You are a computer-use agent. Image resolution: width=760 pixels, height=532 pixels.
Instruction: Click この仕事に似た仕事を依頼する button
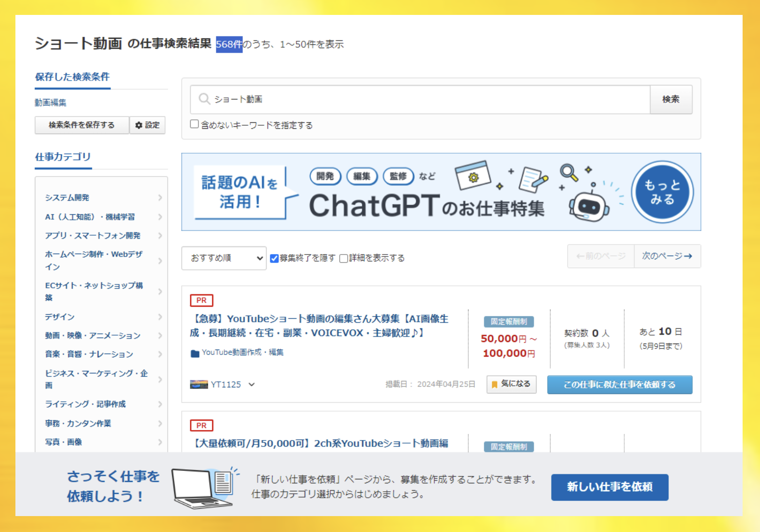620,385
